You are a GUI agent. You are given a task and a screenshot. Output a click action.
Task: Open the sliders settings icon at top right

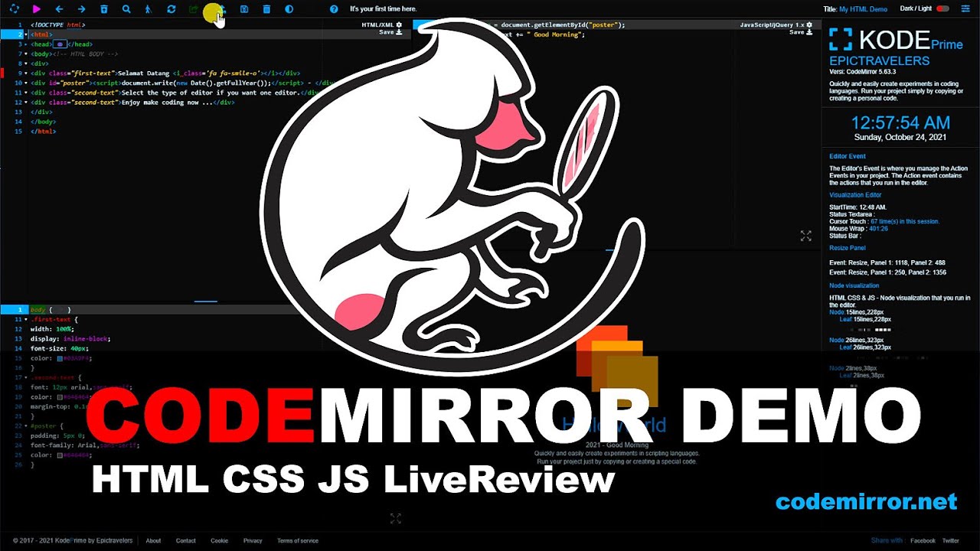click(967, 9)
